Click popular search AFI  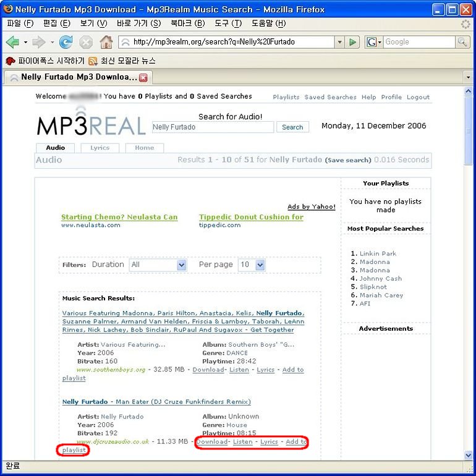coord(365,304)
